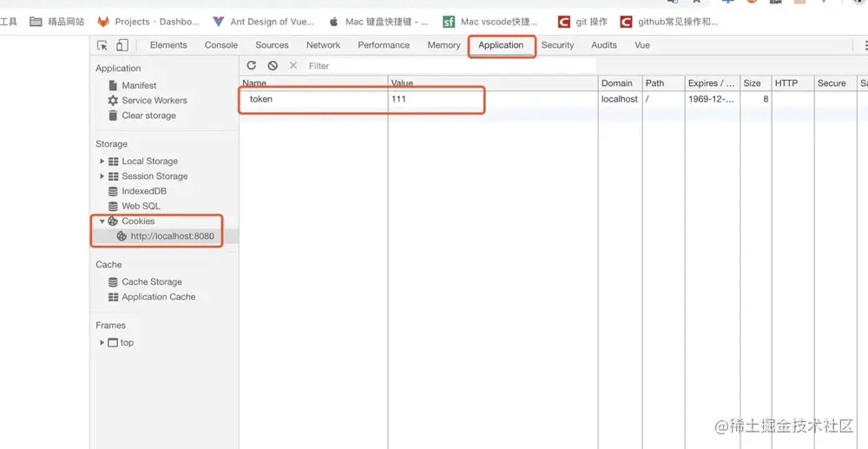
Task: Sort by the Secure column header
Action: [x=834, y=83]
